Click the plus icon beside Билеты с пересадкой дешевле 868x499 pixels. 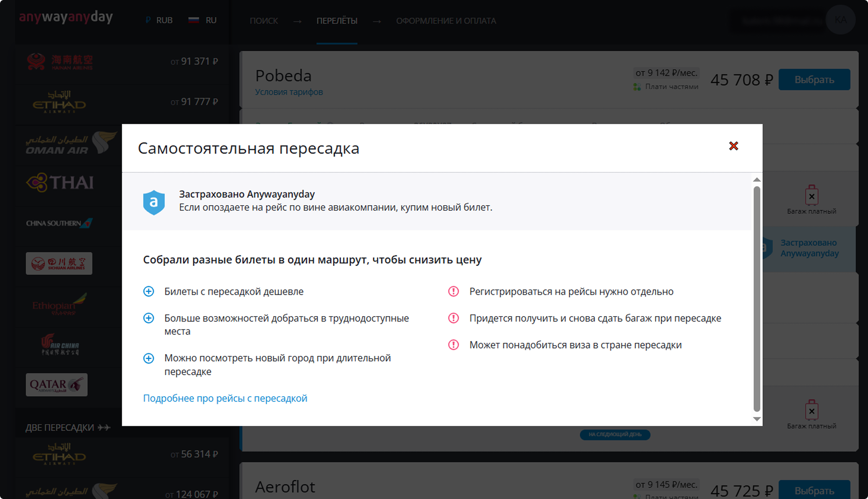pos(148,292)
